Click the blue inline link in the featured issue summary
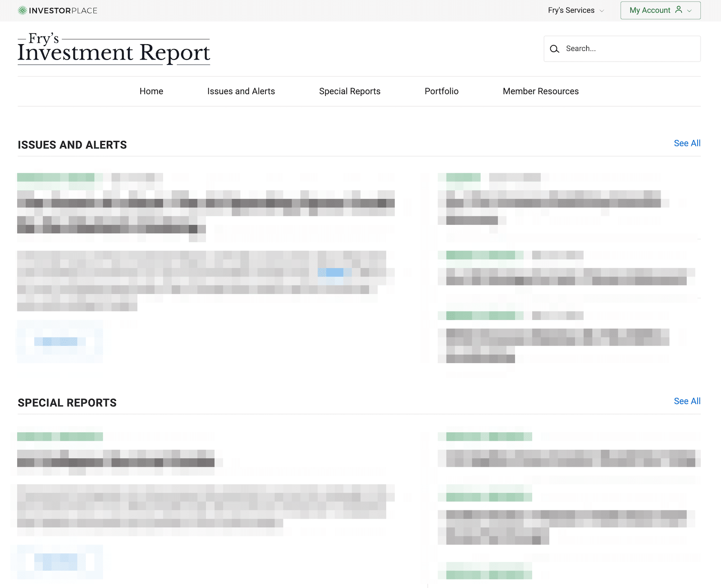This screenshot has height=588, width=721. click(x=331, y=273)
